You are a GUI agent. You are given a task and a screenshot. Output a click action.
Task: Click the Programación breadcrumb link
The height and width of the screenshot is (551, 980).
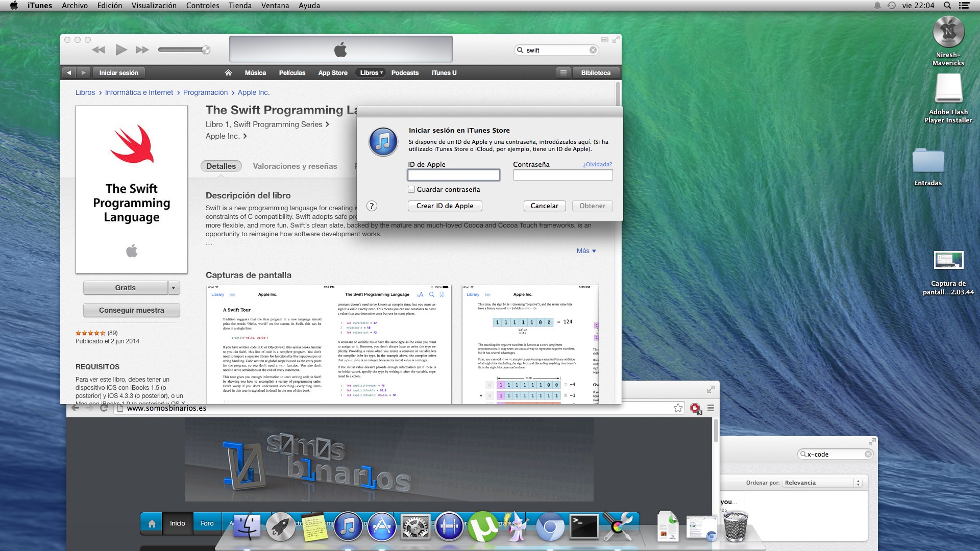(205, 92)
